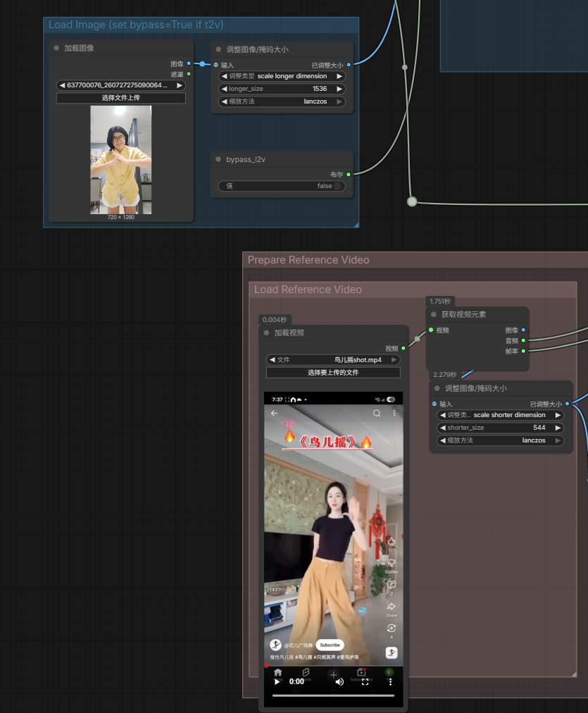Open scale shorter dimension type dropdown
588x713 pixels.
pos(500,415)
